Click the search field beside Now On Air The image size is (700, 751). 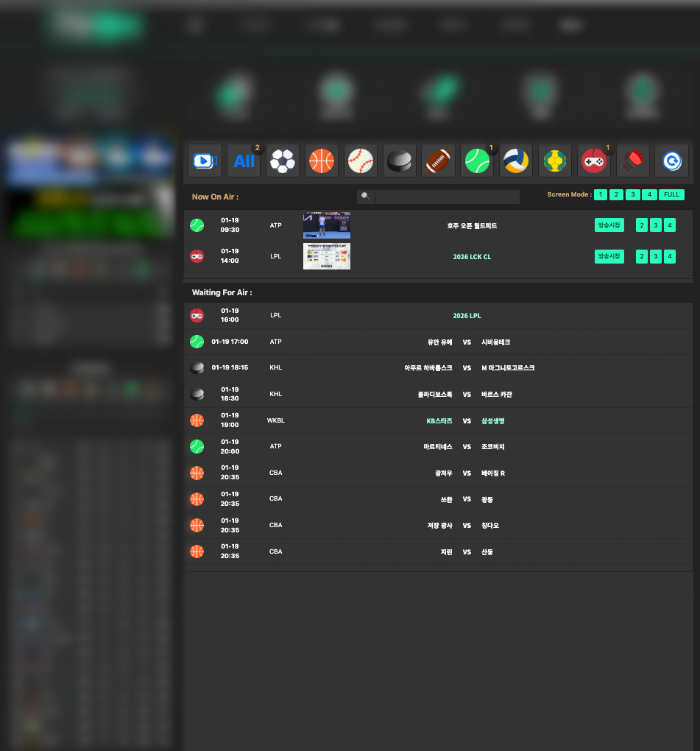coord(447,197)
